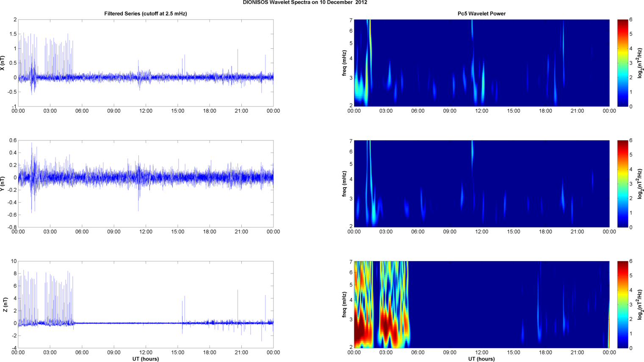Pick the colorbar beside the X spectrogram
The width and height of the screenshot is (644, 362).
click(x=622, y=63)
